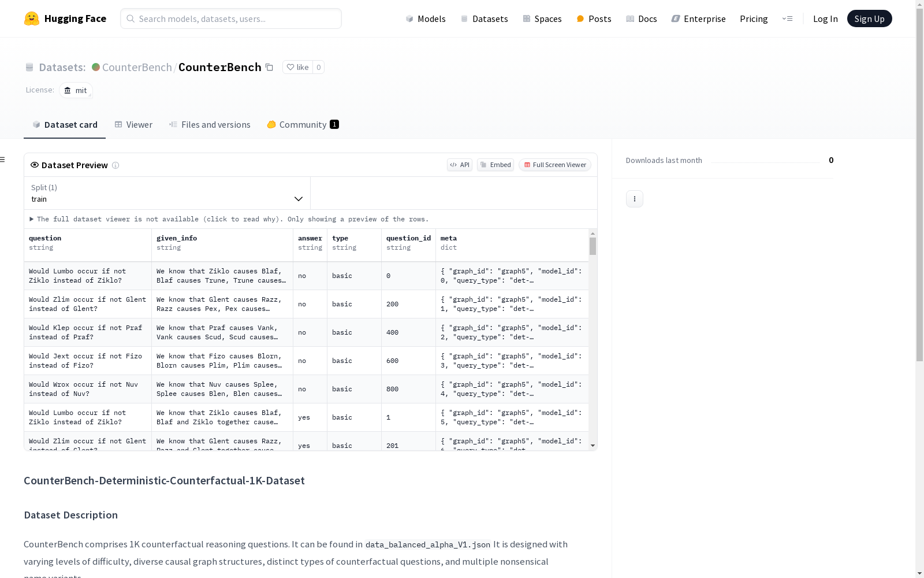Image resolution: width=924 pixels, height=578 pixels.
Task: Click the table of contents sidebar icon
Action: (3, 160)
